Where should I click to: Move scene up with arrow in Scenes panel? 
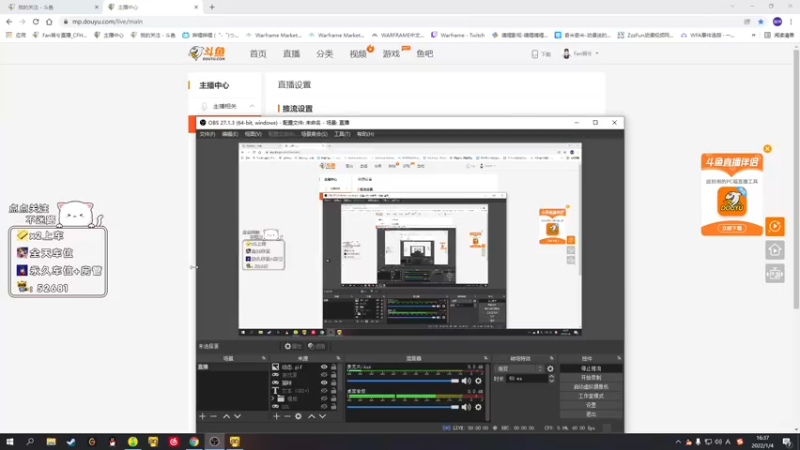coord(226,416)
